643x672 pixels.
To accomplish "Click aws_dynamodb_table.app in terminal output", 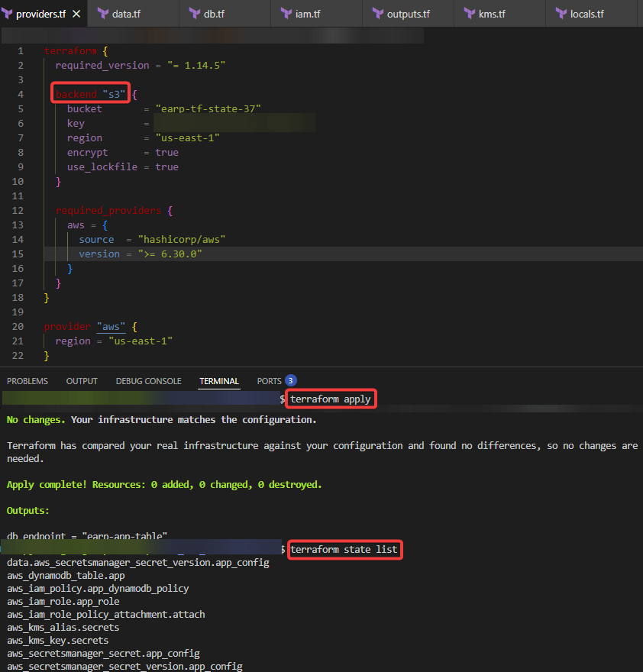I will (x=66, y=576).
